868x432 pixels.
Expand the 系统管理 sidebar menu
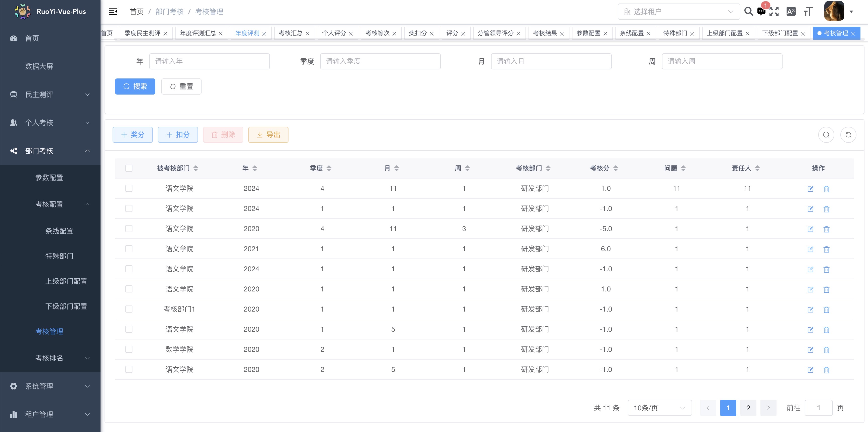point(50,386)
